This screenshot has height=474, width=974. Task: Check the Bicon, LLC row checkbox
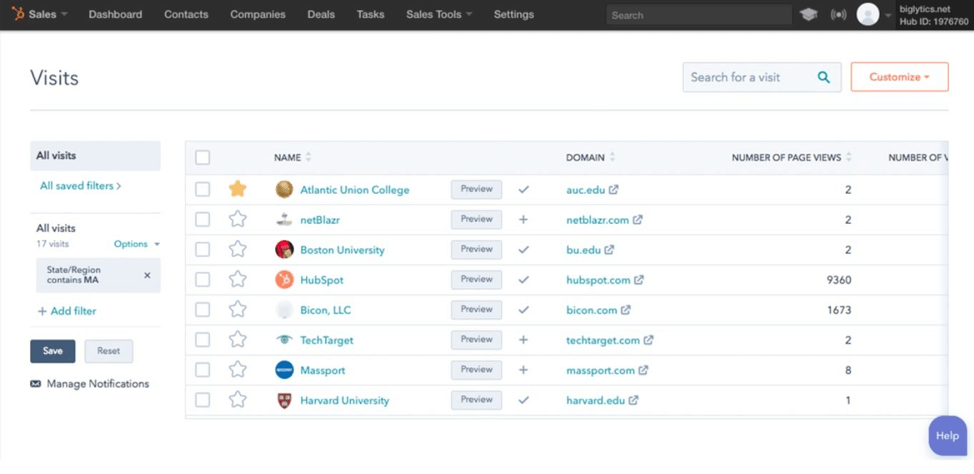click(203, 310)
